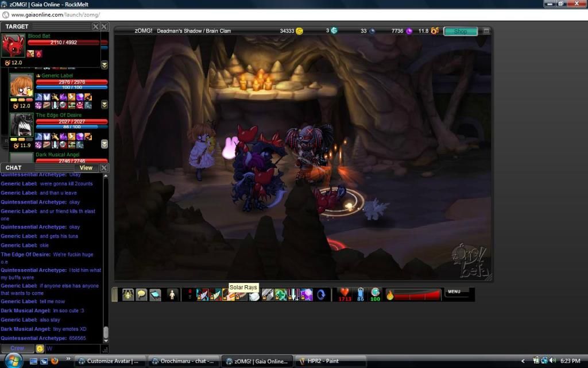588x368 pixels.
Task: Click the avatar pose figure icon
Action: tap(172, 294)
